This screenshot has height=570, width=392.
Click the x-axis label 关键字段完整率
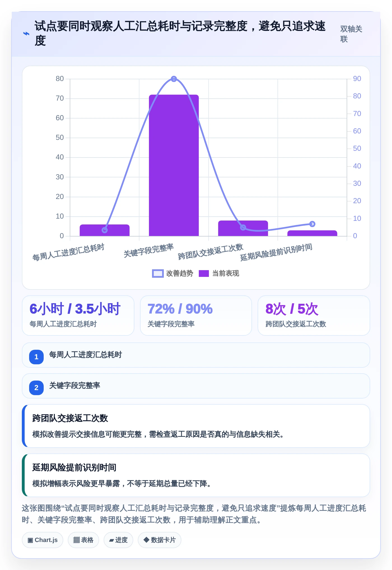pyautogui.click(x=149, y=251)
